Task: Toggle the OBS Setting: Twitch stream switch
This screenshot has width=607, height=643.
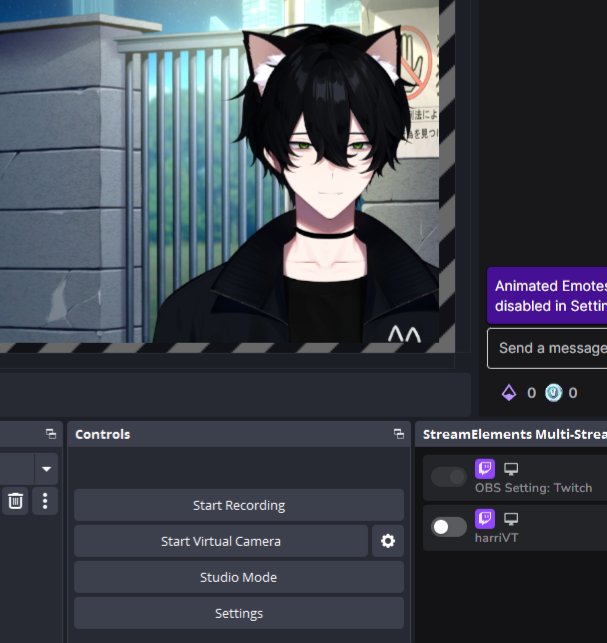Action: click(x=449, y=477)
